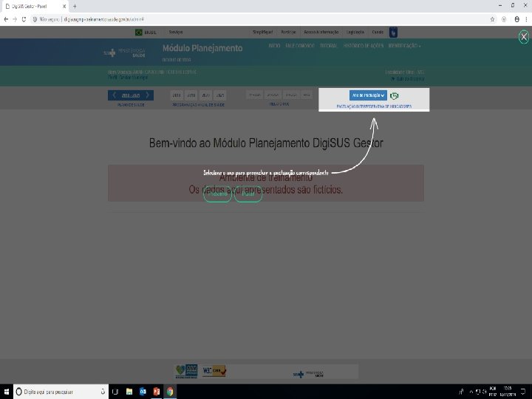Viewport: 532px width, 399px height.
Task: Click the Ministério da Saúde logo in header
Action: tap(125, 52)
